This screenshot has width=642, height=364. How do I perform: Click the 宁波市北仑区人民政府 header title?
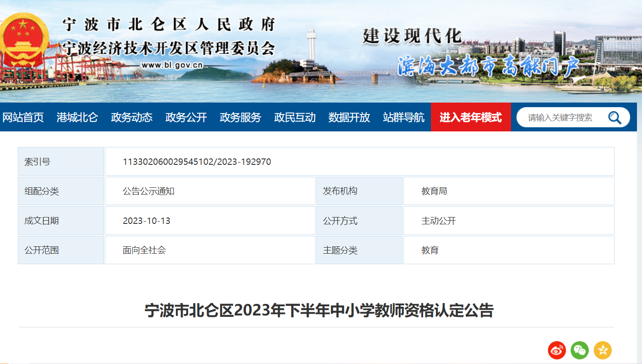[x=169, y=25]
